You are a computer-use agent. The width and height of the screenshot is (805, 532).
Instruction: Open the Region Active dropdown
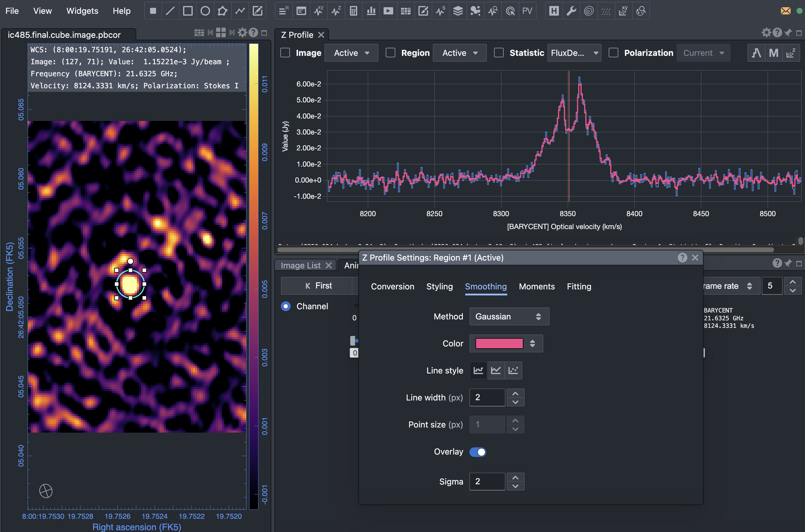pyautogui.click(x=460, y=53)
